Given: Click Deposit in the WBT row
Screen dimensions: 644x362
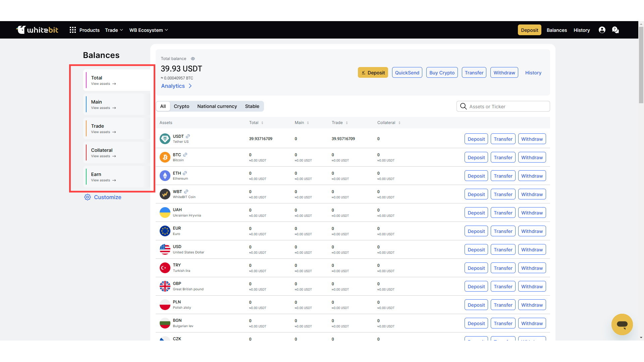Looking at the screenshot, I should 476,194.
